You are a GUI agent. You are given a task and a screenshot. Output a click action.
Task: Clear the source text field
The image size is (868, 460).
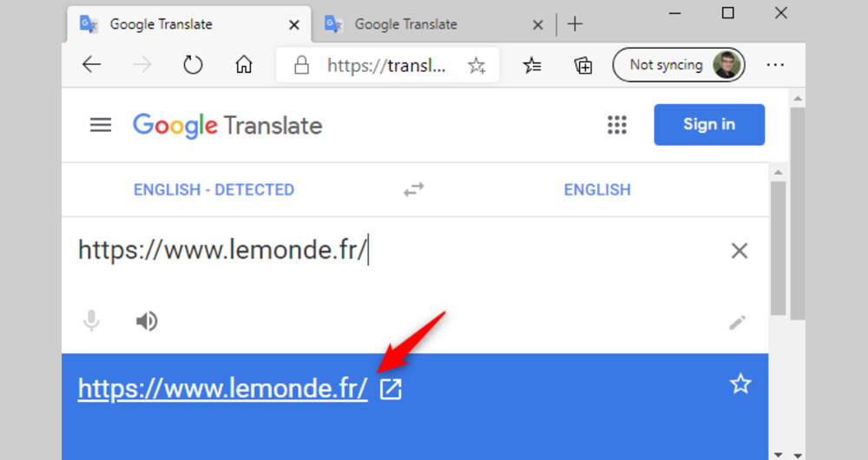pyautogui.click(x=739, y=252)
